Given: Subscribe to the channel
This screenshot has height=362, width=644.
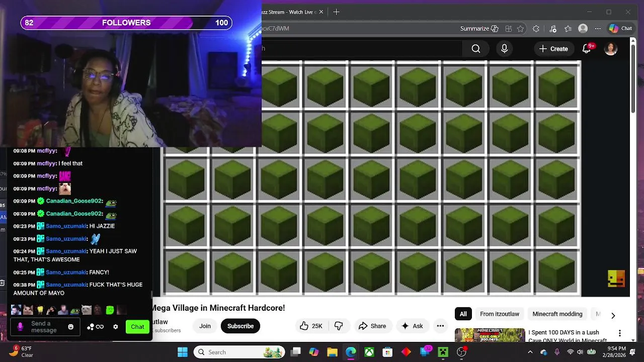Looking at the screenshot, I should click(x=240, y=326).
